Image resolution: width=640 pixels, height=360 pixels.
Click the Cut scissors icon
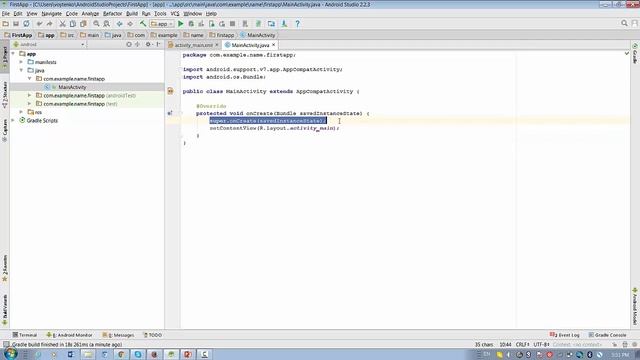click(x=62, y=24)
